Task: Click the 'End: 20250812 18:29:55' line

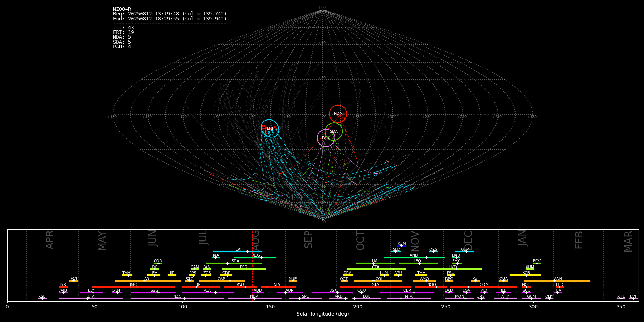Action: click(170, 19)
